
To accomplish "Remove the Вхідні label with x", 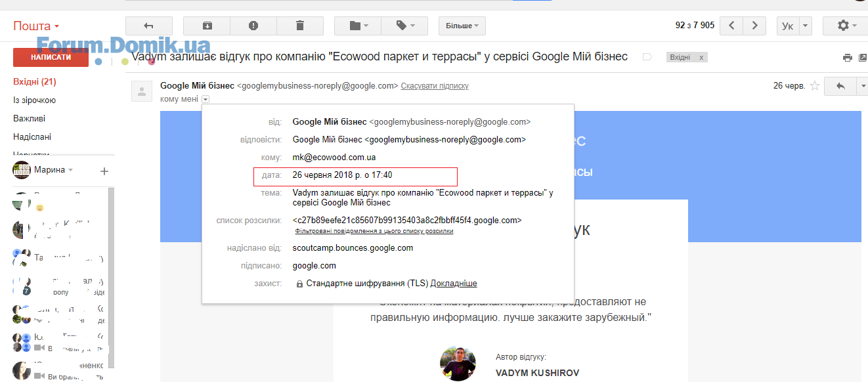I will coord(701,57).
